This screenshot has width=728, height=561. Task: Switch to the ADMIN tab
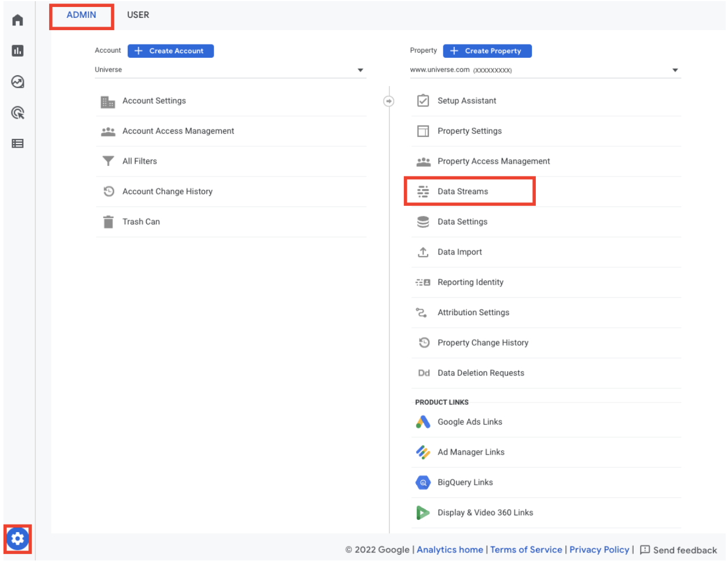pyautogui.click(x=82, y=15)
